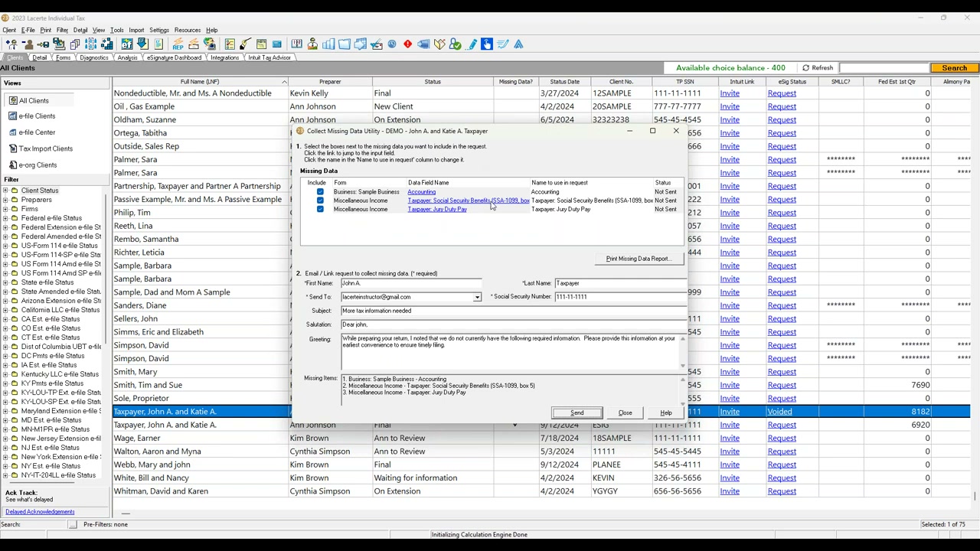Click the Print Missing Data Report button

coord(638,259)
